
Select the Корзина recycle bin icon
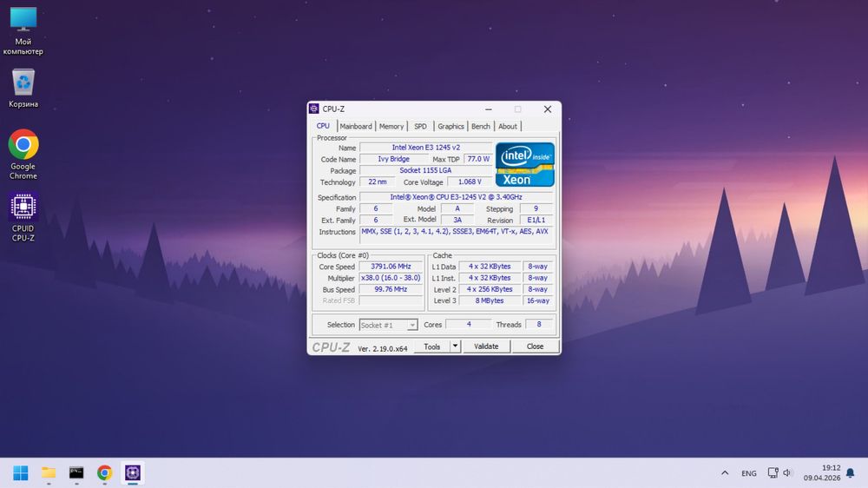[x=23, y=88]
